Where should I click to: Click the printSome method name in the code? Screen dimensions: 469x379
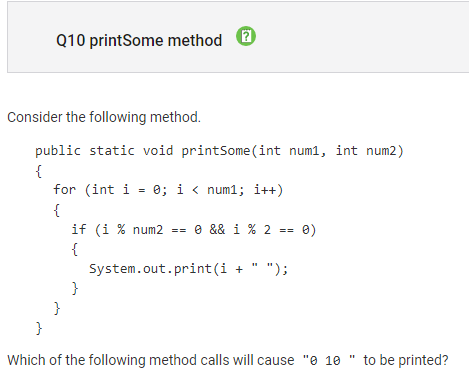tap(216, 151)
